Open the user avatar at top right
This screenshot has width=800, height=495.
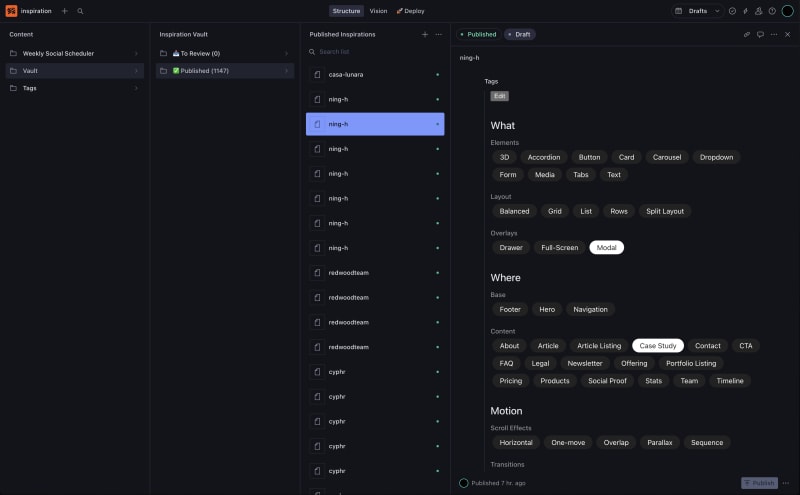pos(787,11)
